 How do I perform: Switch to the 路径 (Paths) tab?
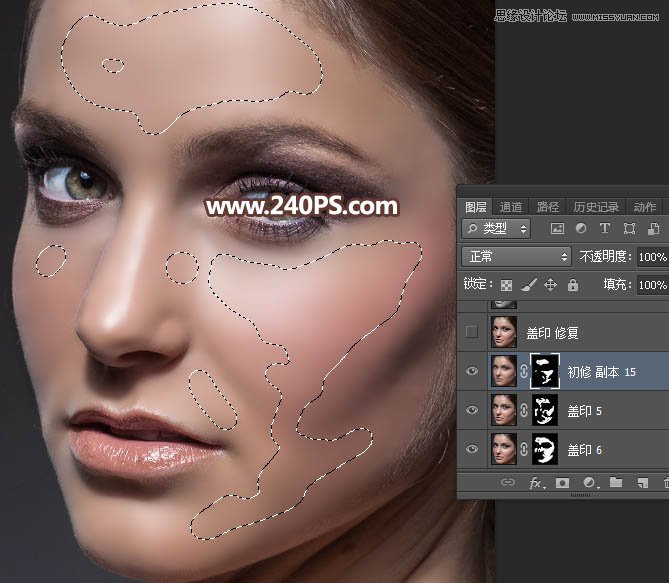[x=547, y=207]
